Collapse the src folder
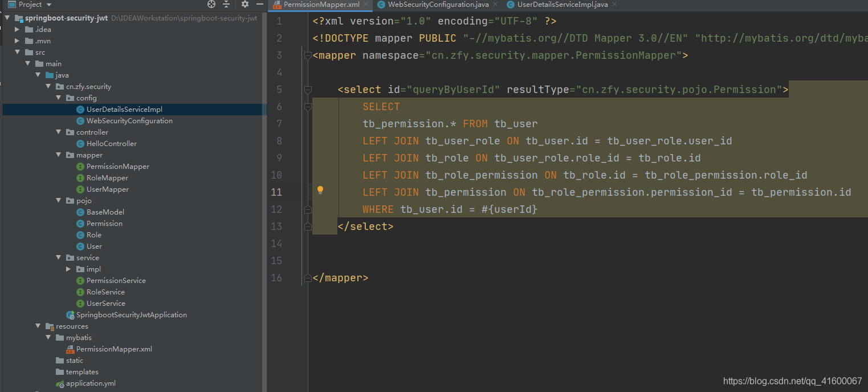 point(18,52)
